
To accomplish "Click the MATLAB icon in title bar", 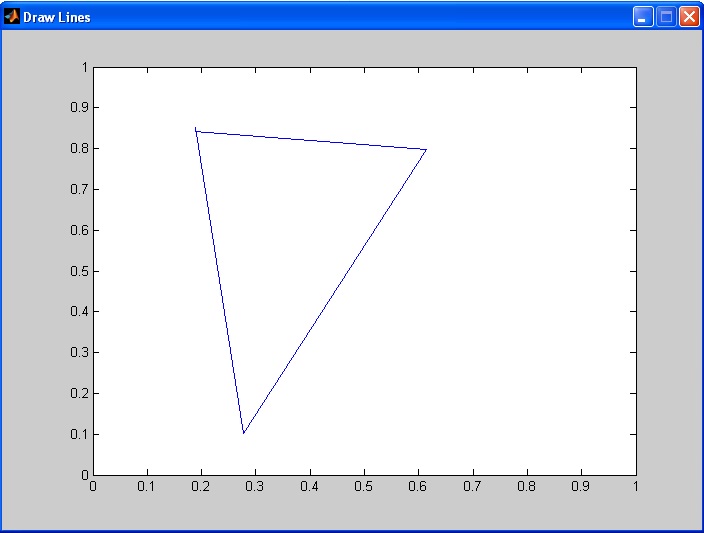I will point(12,17).
